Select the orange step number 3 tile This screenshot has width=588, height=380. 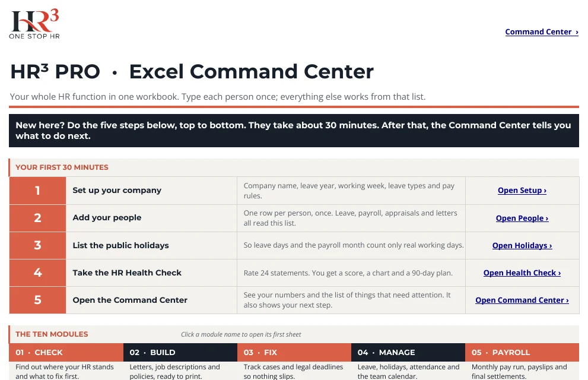point(37,245)
